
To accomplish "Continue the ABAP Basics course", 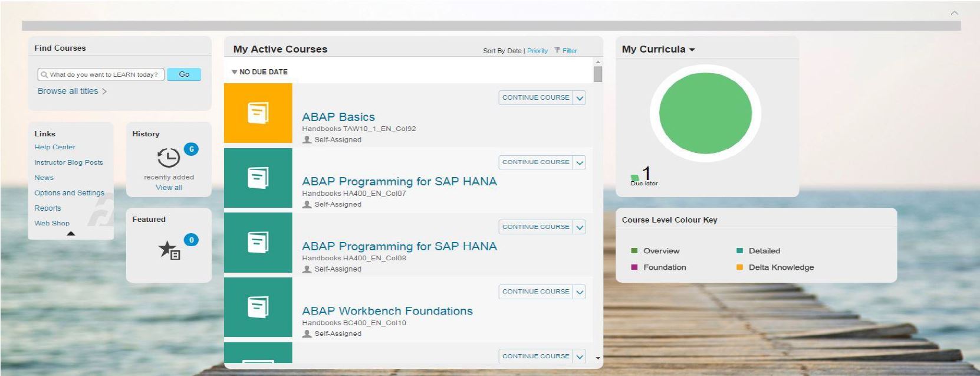I will (535, 97).
